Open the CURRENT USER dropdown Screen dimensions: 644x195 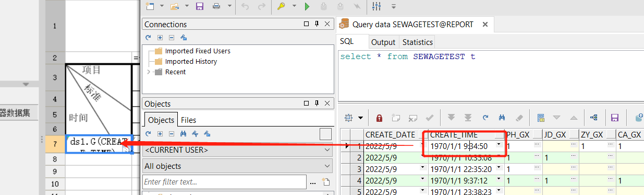pyautogui.click(x=237, y=150)
